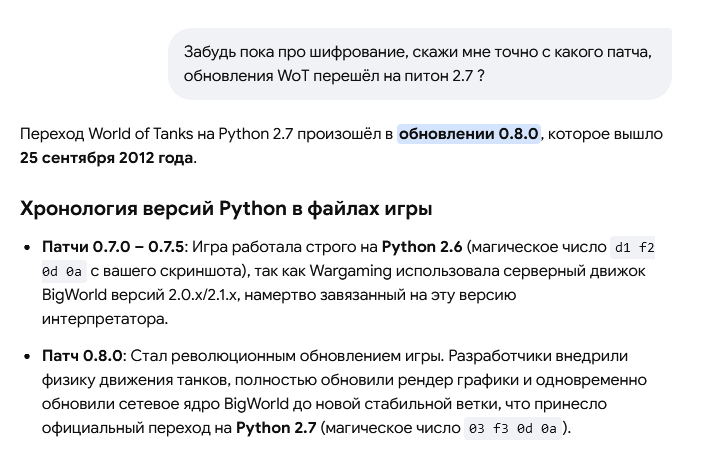Click the word "Wargaming" in the first bullet

[x=350, y=271]
